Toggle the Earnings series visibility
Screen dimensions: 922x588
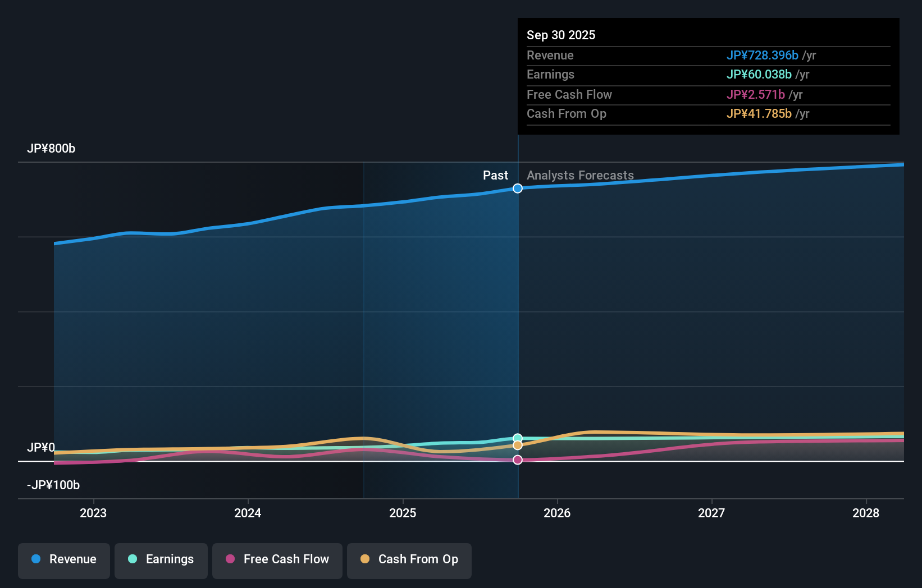coord(161,559)
